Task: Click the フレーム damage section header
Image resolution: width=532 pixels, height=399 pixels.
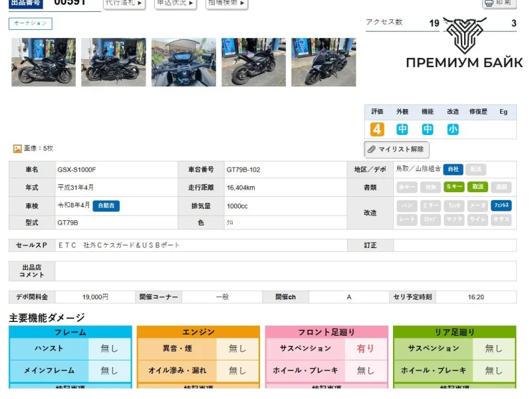Action: 70,332
